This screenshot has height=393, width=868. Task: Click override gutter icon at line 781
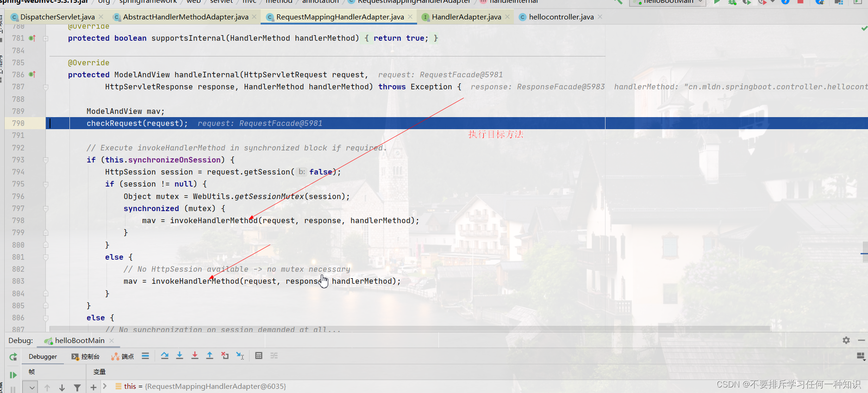point(32,38)
